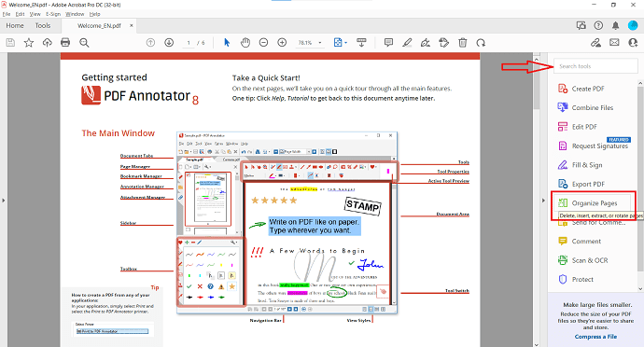The height and width of the screenshot is (347, 644).
Task: Star the document as favorite
Action: (29, 43)
